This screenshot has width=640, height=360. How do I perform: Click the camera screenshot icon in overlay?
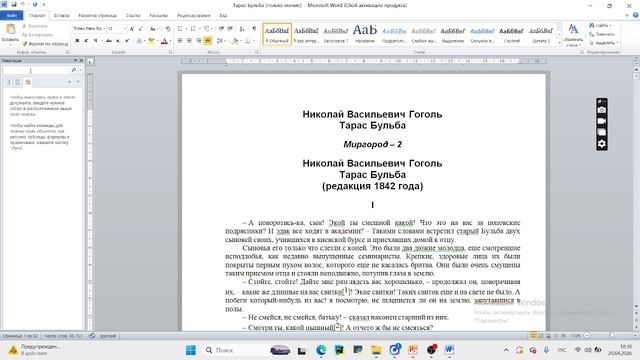(601, 110)
